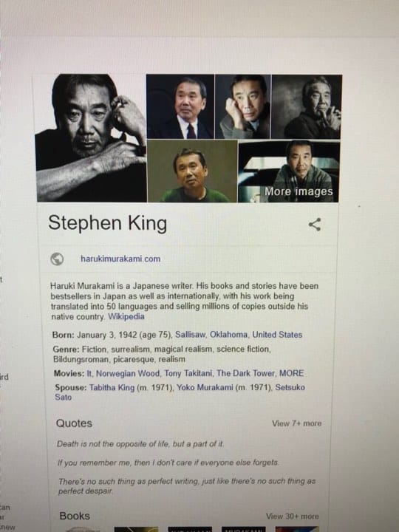Screen dimensions: 399x532
Task: Expand MORE in the movies list
Action: pos(291,374)
